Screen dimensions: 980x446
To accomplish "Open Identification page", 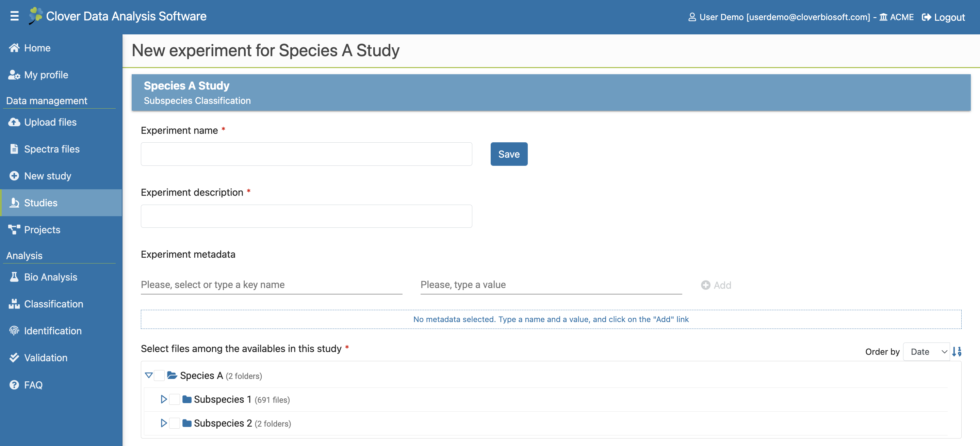I will [61, 331].
